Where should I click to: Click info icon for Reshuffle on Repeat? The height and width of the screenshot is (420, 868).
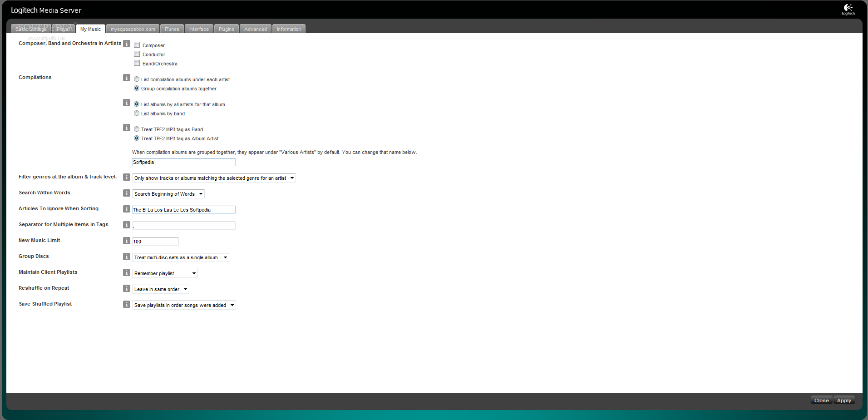pyautogui.click(x=127, y=288)
